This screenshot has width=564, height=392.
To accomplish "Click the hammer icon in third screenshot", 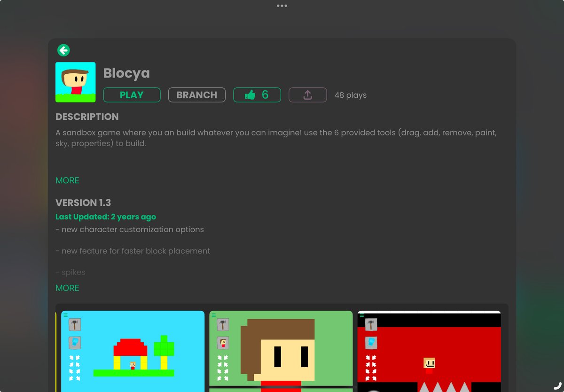I will 371,324.
